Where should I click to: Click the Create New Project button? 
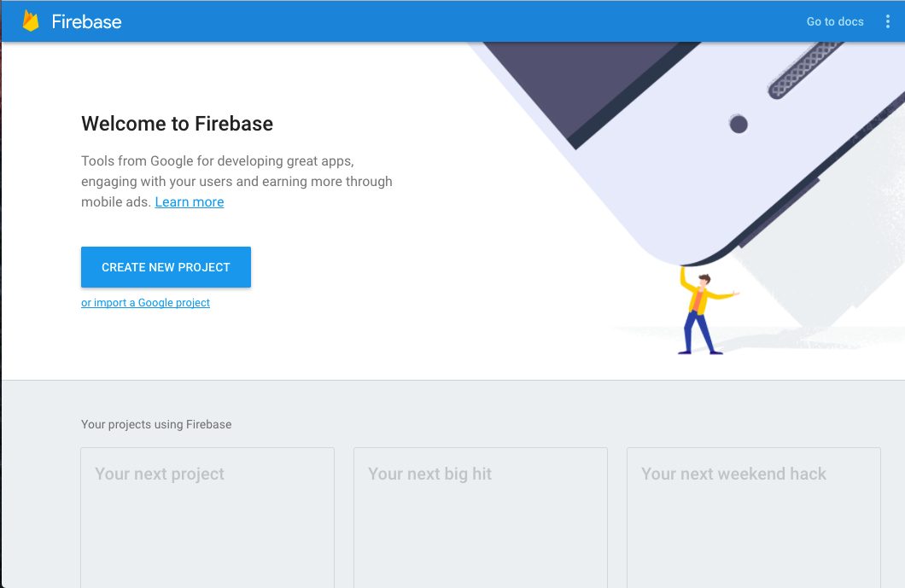[x=166, y=267]
